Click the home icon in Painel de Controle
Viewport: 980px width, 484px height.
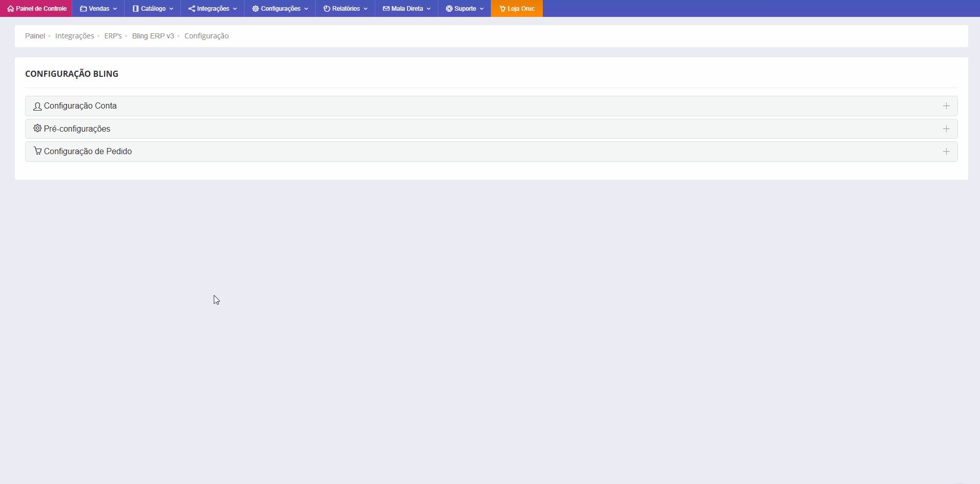[10, 9]
